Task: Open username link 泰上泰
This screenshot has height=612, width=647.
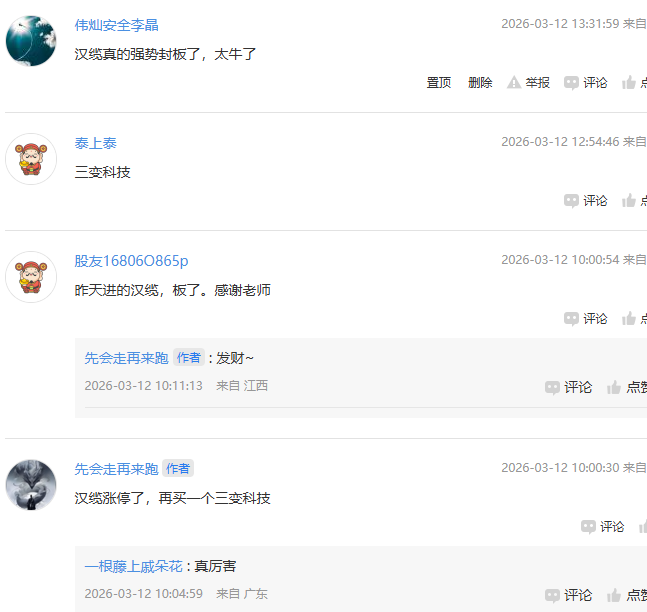Action: 96,143
